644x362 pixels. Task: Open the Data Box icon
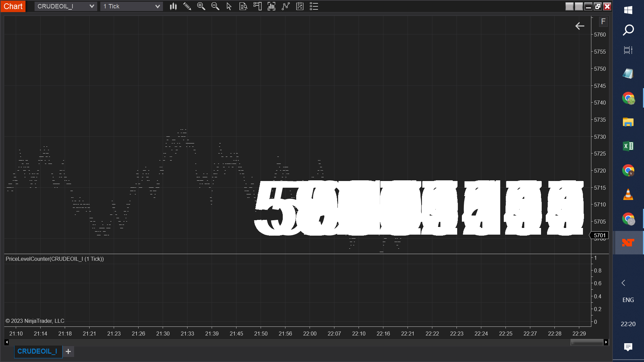pyautogui.click(x=243, y=6)
